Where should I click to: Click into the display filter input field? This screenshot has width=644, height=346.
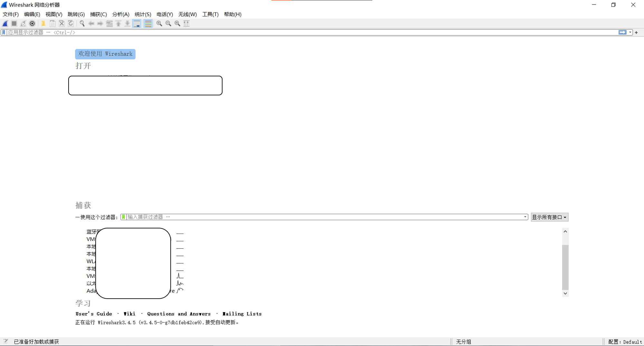coord(312,33)
